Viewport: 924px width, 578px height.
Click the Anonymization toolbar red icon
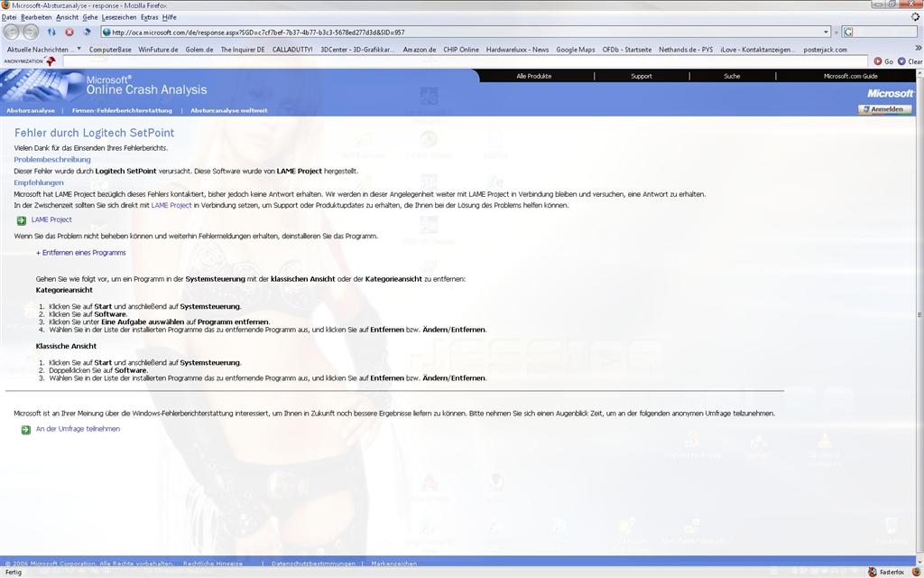51,61
